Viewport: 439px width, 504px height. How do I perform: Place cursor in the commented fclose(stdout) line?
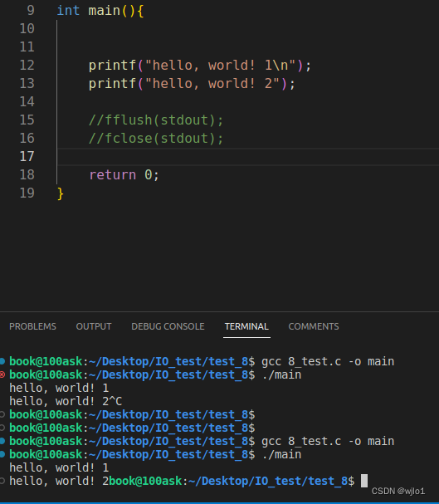pos(156,139)
